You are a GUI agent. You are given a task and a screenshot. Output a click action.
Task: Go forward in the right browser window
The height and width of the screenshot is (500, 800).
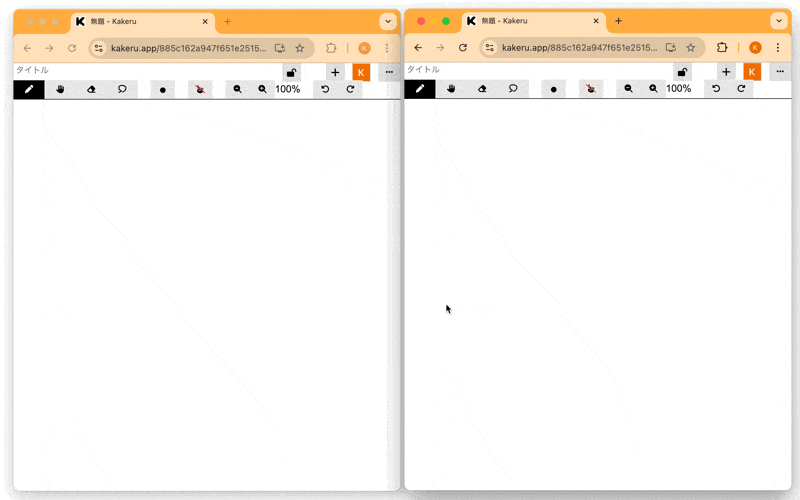click(x=440, y=47)
